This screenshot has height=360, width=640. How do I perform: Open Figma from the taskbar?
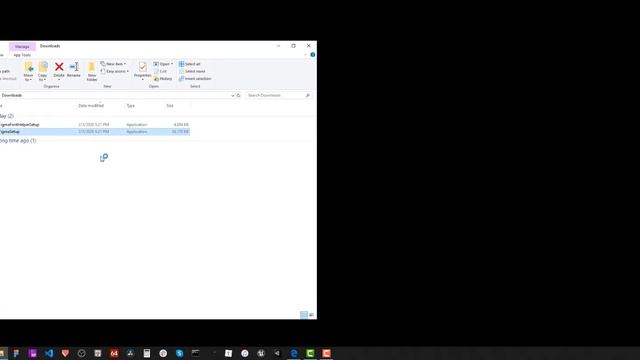click(x=16, y=353)
